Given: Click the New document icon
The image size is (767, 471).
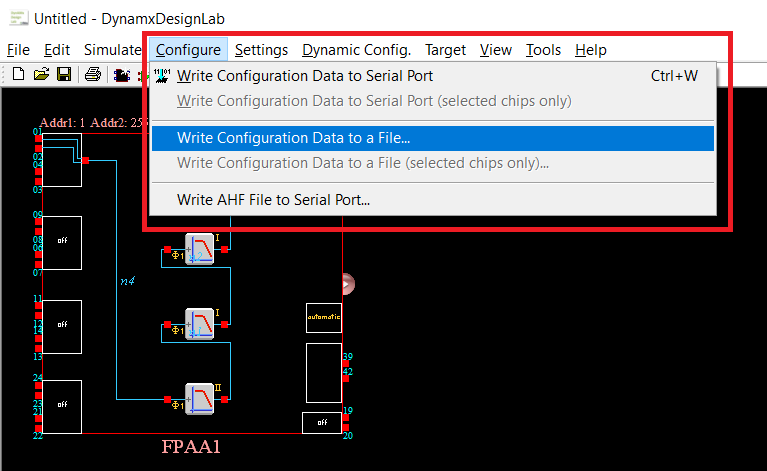Looking at the screenshot, I should click(18, 75).
